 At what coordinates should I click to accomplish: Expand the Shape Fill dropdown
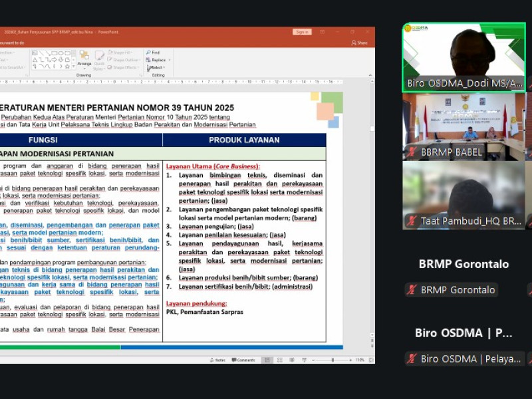pyautogui.click(x=122, y=53)
